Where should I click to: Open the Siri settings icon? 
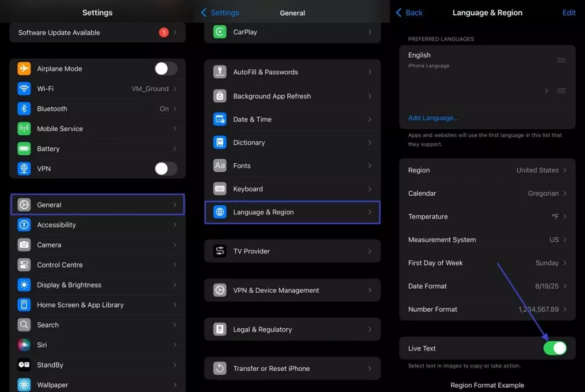tap(23, 345)
